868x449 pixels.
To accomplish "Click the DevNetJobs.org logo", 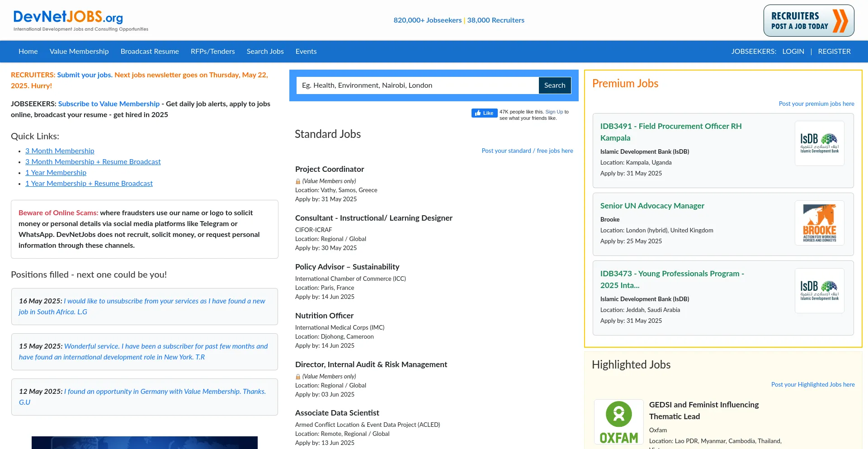I will [x=80, y=21].
